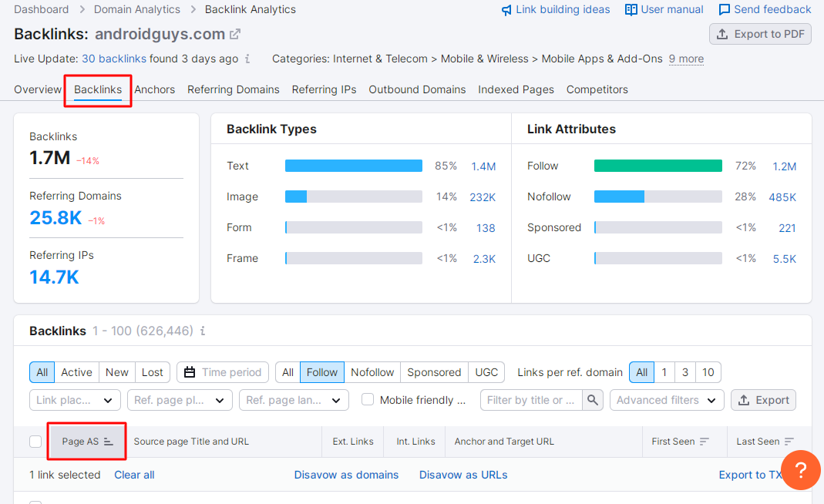Click the sort icon on the Last Seen column
Screen dimensions: 824x504
tap(789, 442)
